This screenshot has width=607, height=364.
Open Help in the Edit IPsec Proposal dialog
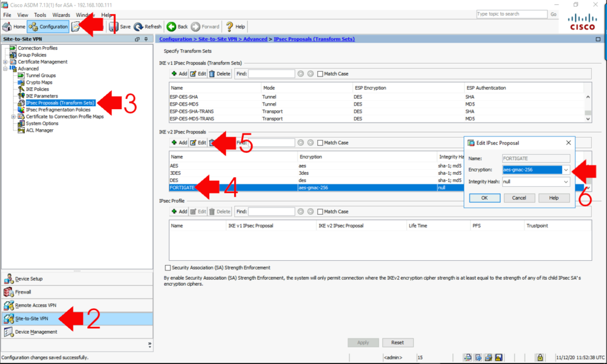(x=554, y=198)
